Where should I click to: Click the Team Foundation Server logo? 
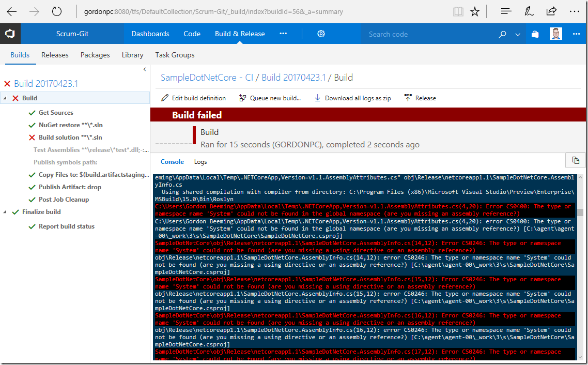(10, 34)
